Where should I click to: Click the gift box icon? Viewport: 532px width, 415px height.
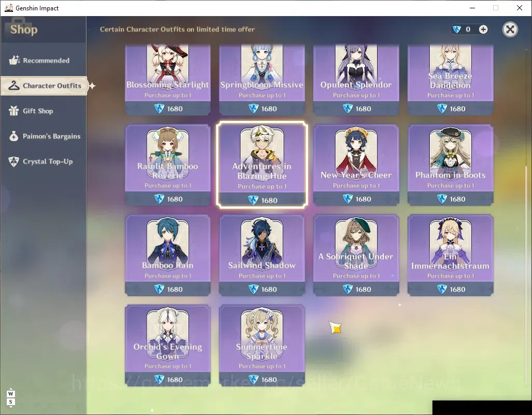[x=14, y=110]
